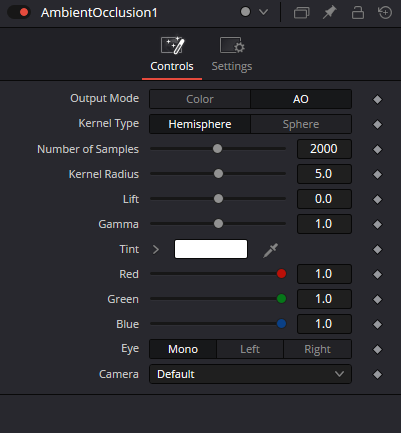Click the Blue value field
Viewport: 401px width, 433px height.
coord(324,324)
